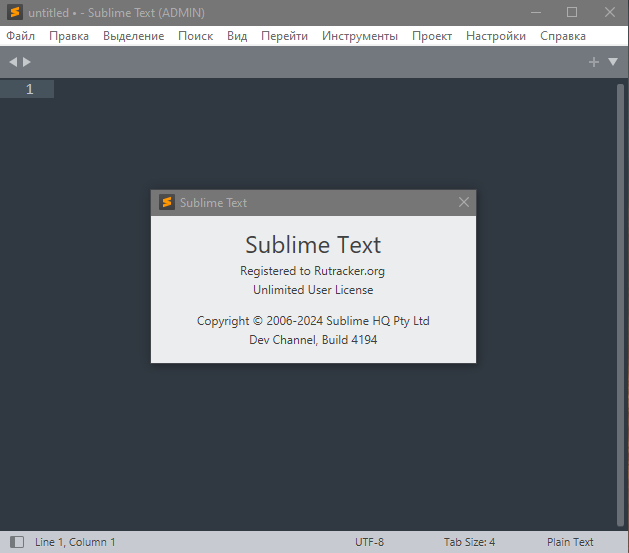629x553 pixels.
Task: Change the UTF-8 encoding in status bar
Action: tap(369, 542)
